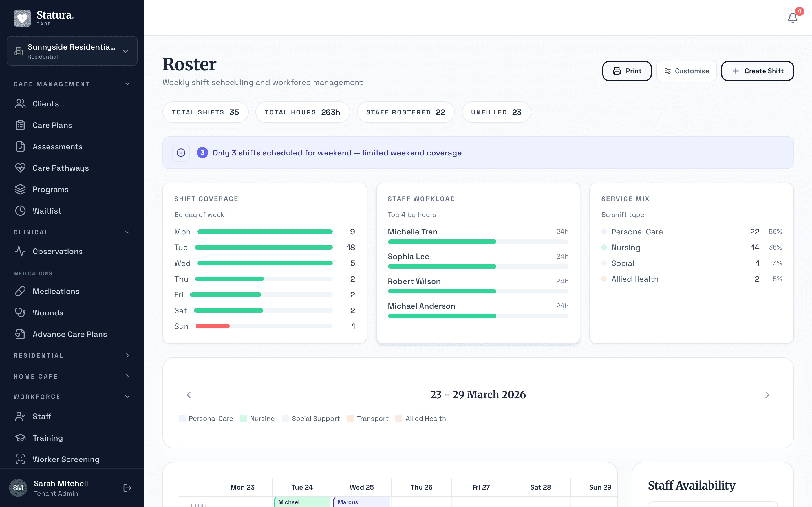This screenshot has height=507, width=812.
Task: Go to the Training section
Action: pyautogui.click(x=48, y=438)
